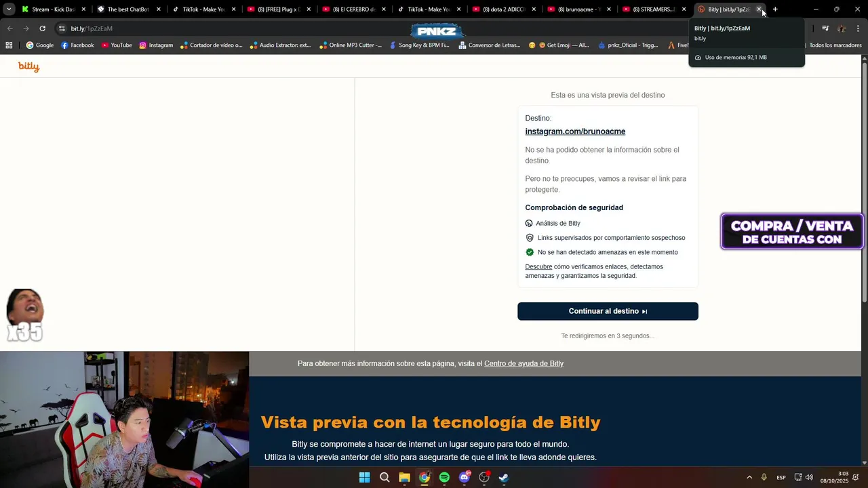Viewport: 868px width, 488px height.
Task: Click the page vertical scrollbar
Action: tap(864, 183)
